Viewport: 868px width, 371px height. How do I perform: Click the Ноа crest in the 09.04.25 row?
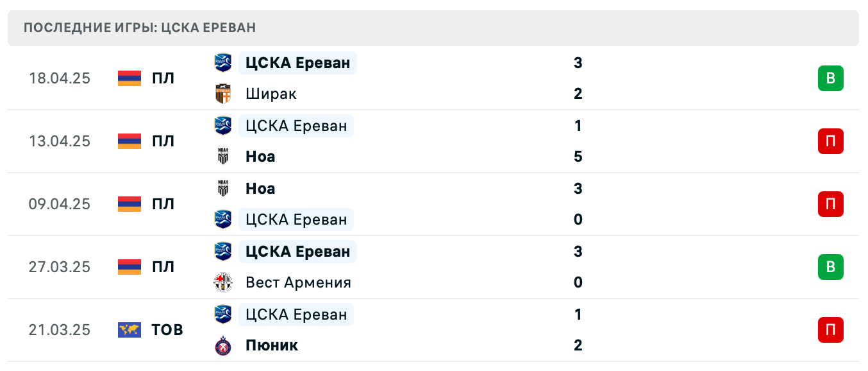(x=224, y=189)
